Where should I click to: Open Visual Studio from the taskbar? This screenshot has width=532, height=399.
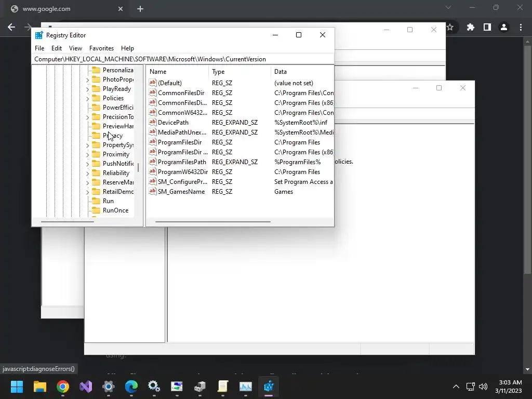click(86, 387)
